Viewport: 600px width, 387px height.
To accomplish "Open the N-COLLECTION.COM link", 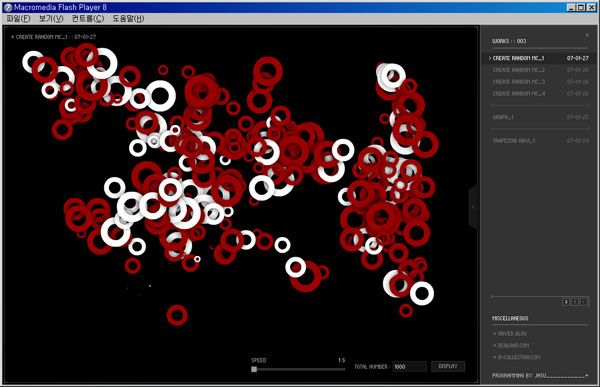I will click(517, 357).
